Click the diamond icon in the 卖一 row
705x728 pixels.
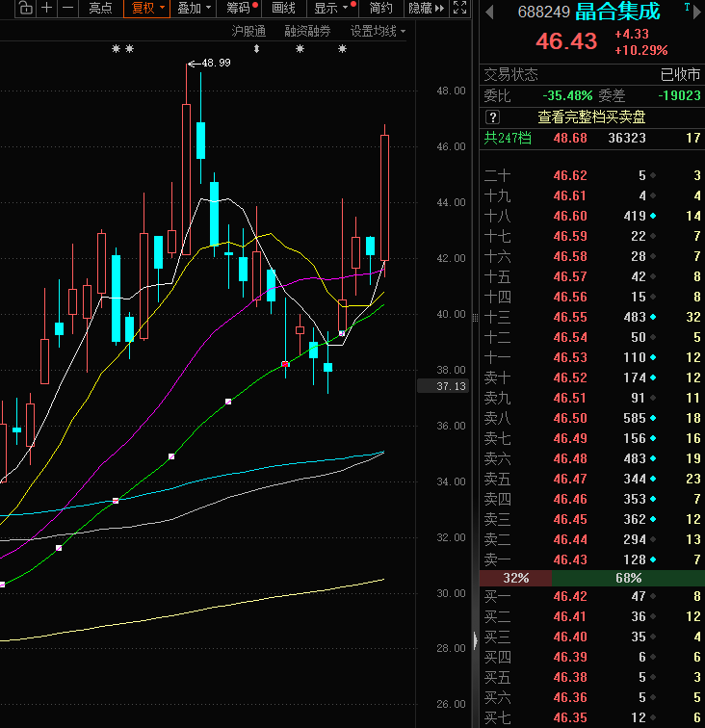(653, 559)
